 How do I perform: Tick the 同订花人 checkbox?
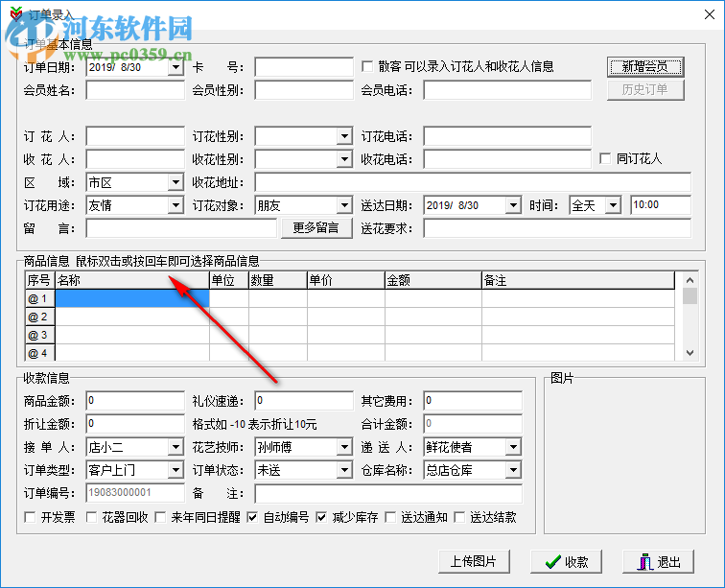click(x=605, y=158)
